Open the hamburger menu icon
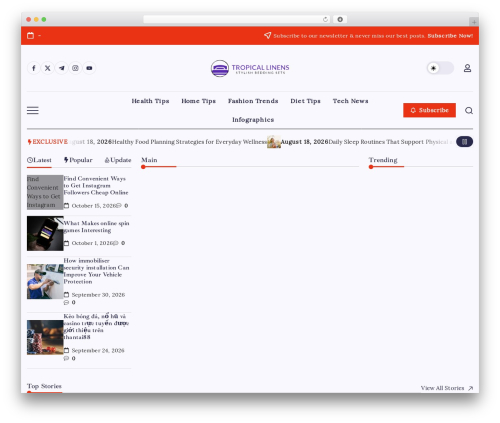The width and height of the screenshot is (500, 423). (x=33, y=110)
